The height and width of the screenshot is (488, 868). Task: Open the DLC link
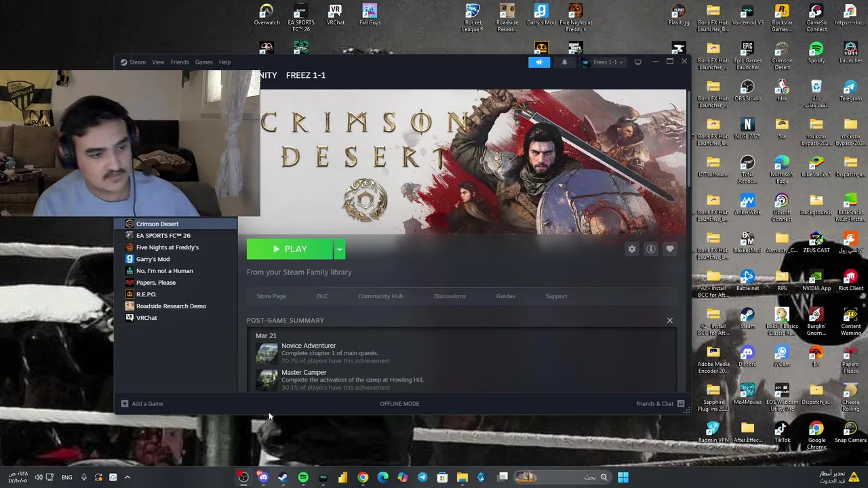pos(322,296)
